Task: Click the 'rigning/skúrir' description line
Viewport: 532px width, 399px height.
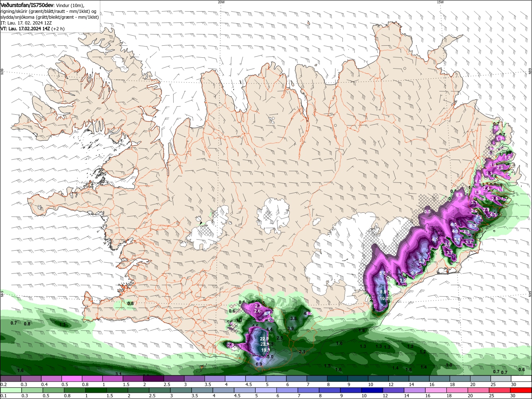Action: (x=49, y=11)
